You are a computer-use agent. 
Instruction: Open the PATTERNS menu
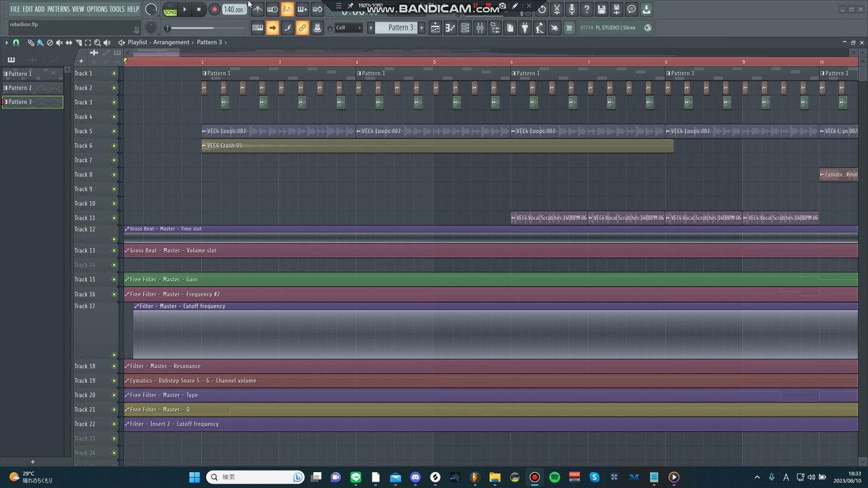[58, 9]
